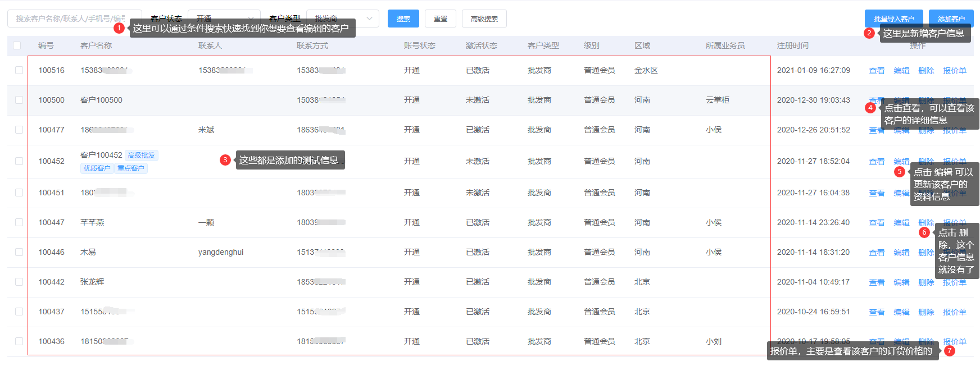Image resolution: width=980 pixels, height=380 pixels.
Task: Click the red annotation marker number 7
Action: click(949, 351)
